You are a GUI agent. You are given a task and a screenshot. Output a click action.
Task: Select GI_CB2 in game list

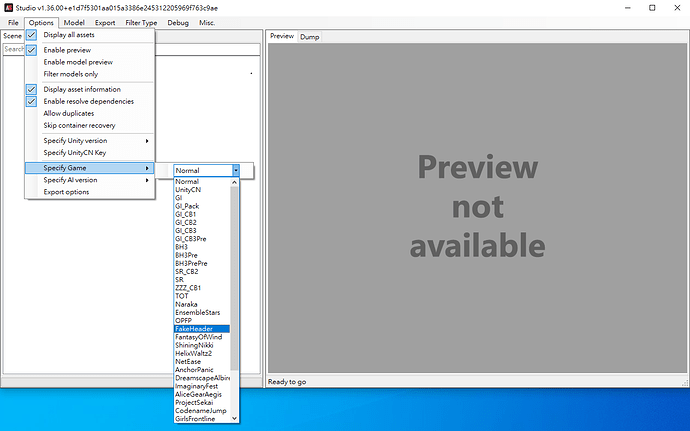tap(202, 222)
